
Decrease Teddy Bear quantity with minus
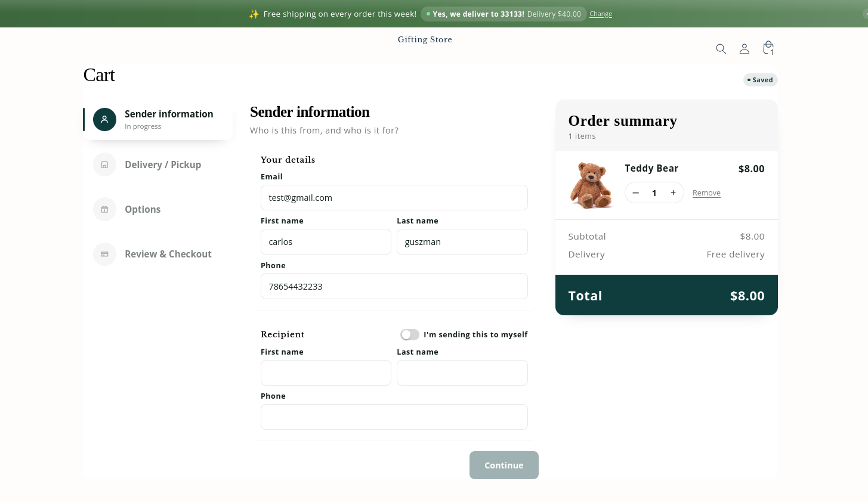tap(636, 192)
